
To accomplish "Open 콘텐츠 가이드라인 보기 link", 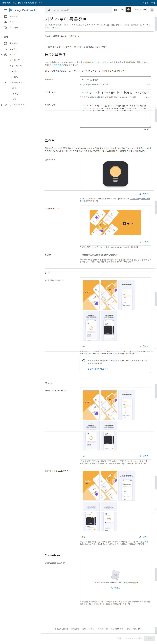I will click(x=98, y=369).
